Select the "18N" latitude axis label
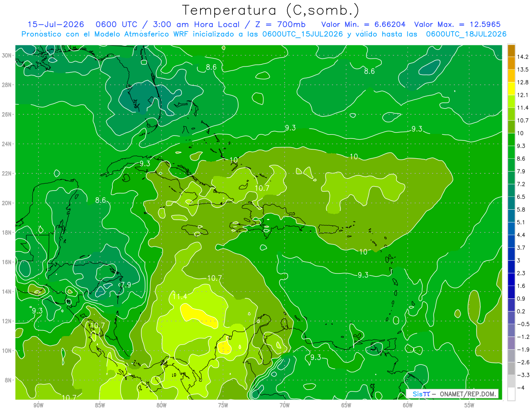The image size is (532, 411). tap(8, 232)
